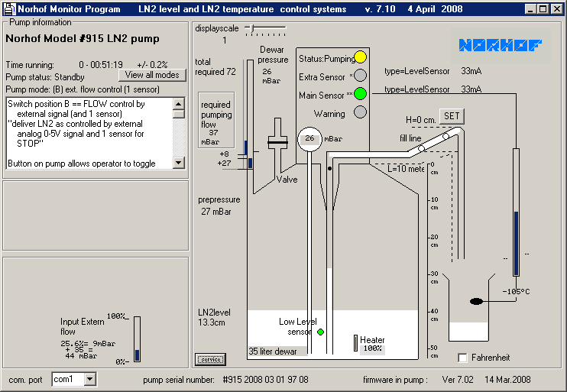The image size is (567, 392).
Task: Click the prepressure 27 mBar reading
Action: coord(219,206)
